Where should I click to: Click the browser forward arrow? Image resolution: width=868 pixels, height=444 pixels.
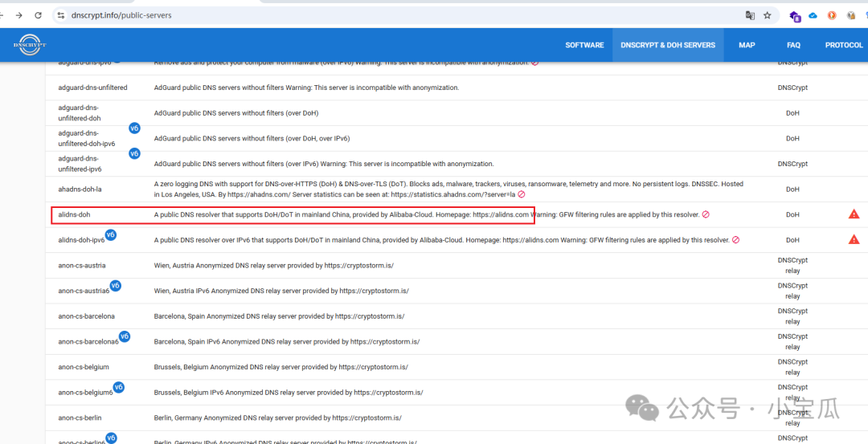19,15
